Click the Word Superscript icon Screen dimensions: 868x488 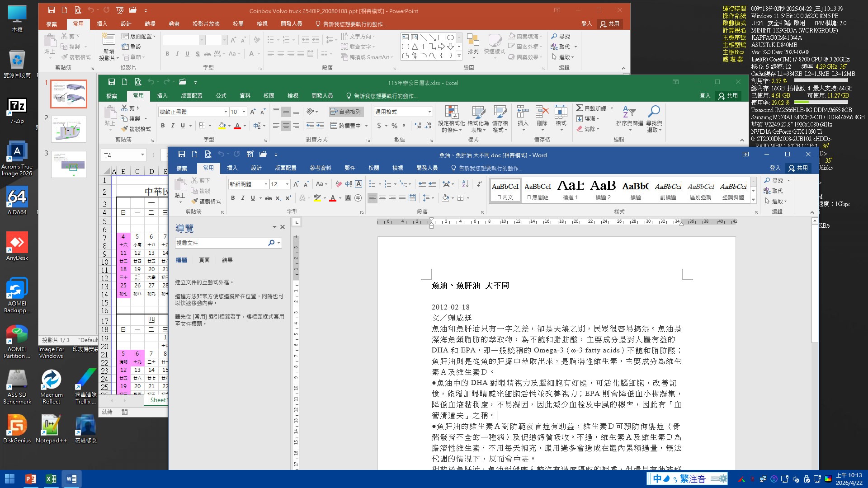(x=288, y=198)
